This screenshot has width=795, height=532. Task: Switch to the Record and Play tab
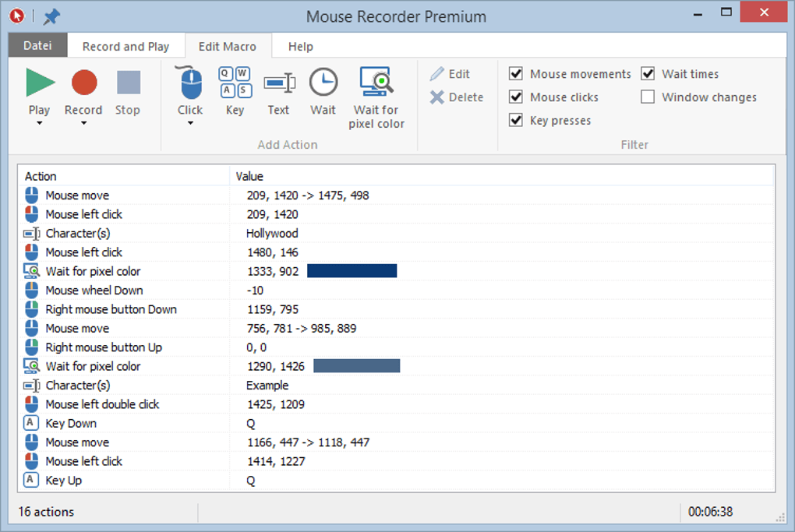tap(125, 47)
